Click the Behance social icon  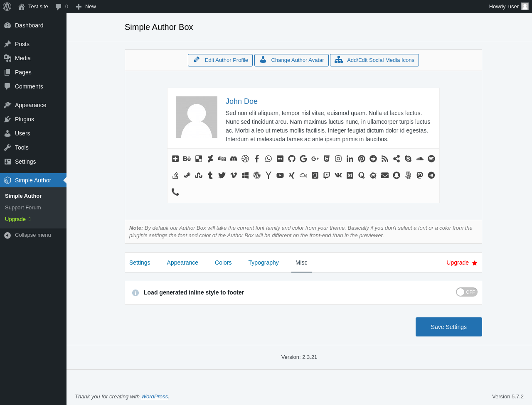point(187,159)
